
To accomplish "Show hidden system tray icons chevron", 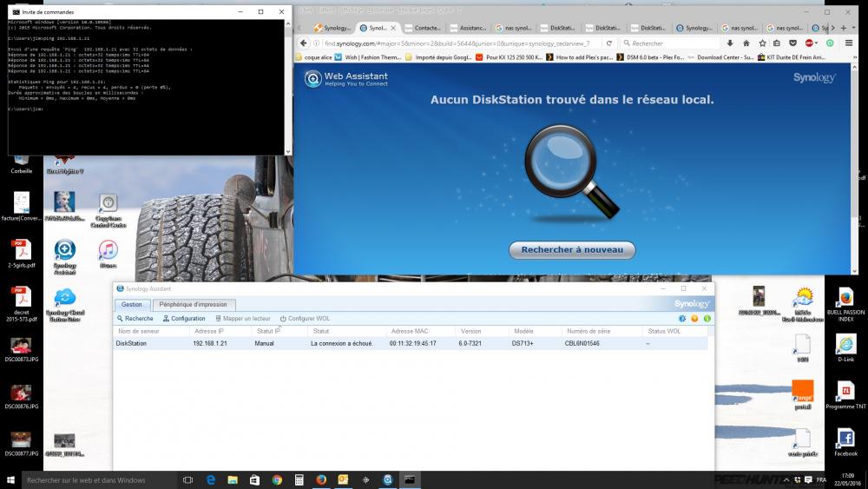I will tap(786, 480).
